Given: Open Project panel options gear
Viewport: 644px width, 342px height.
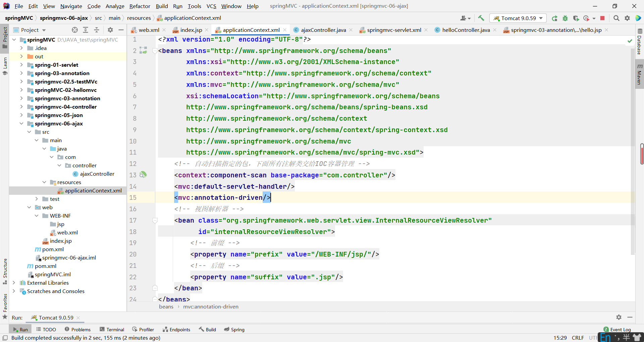Looking at the screenshot, I should [x=110, y=30].
